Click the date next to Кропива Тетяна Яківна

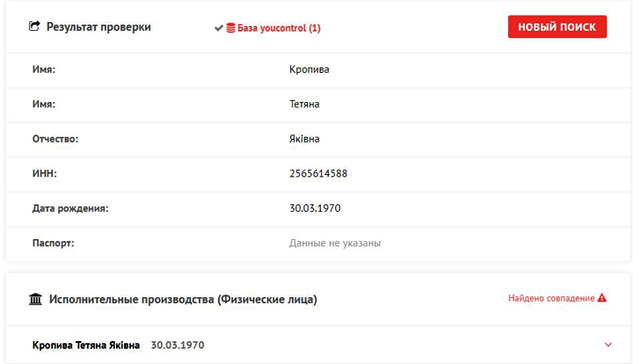178,346
